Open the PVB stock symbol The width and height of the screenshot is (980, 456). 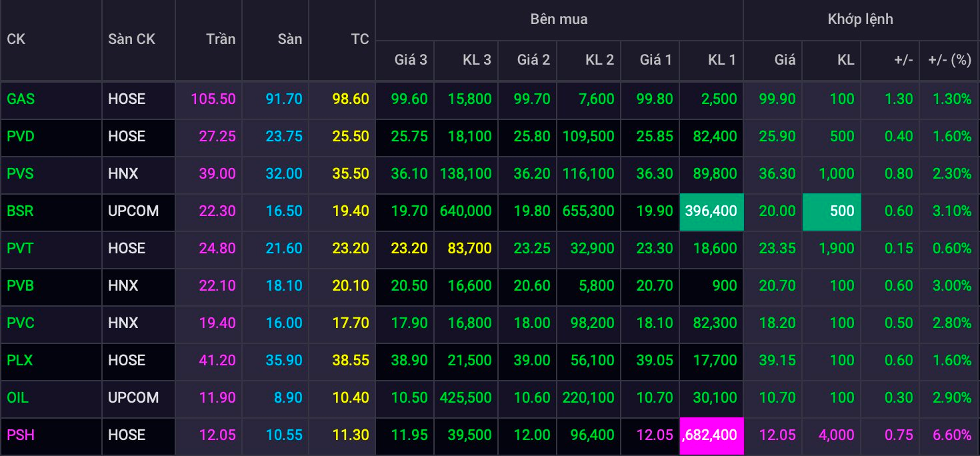click(20, 285)
